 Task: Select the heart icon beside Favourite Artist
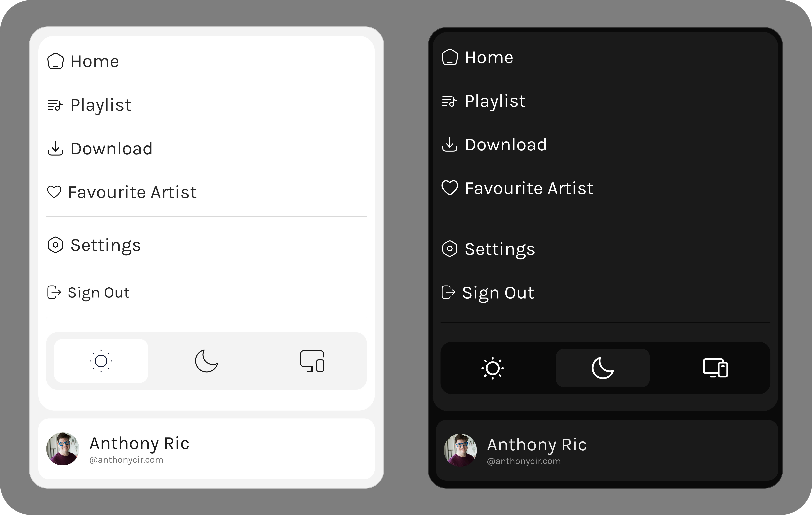55,192
